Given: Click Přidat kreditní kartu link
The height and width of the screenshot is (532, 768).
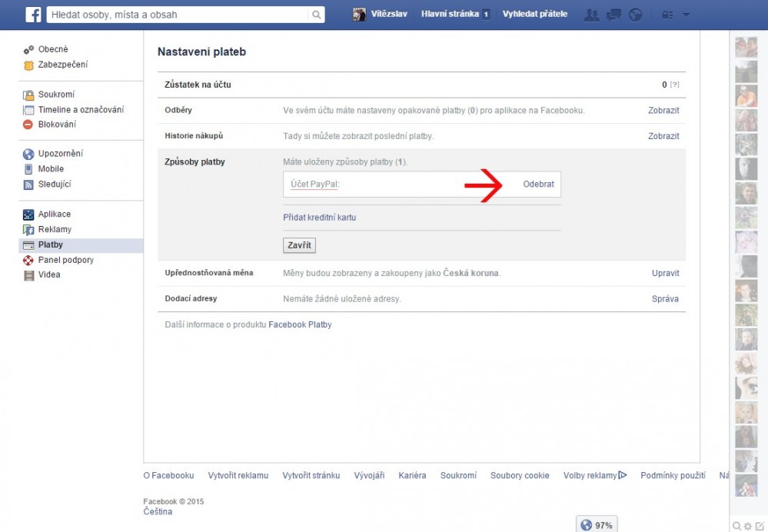Looking at the screenshot, I should click(x=319, y=218).
